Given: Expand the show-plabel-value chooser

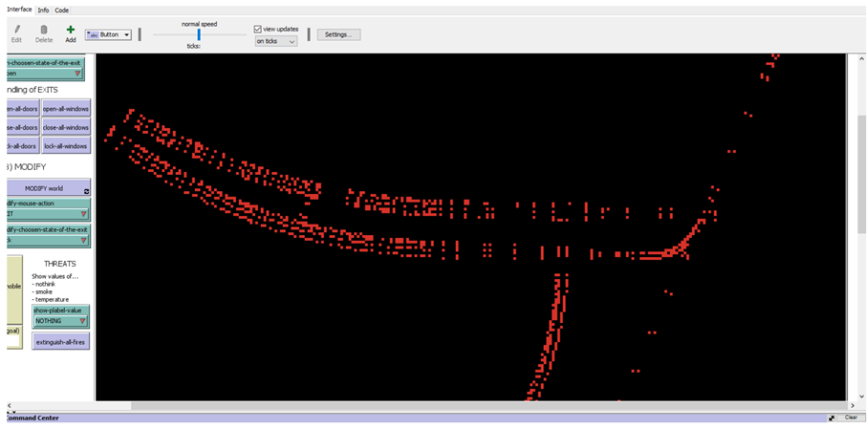Looking at the screenshot, I should pos(83,321).
